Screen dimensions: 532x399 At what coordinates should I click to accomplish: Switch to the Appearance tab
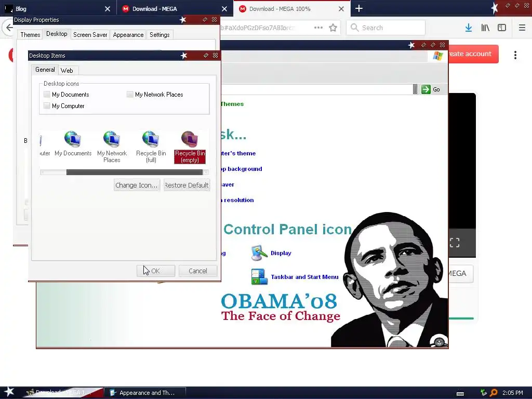point(128,35)
